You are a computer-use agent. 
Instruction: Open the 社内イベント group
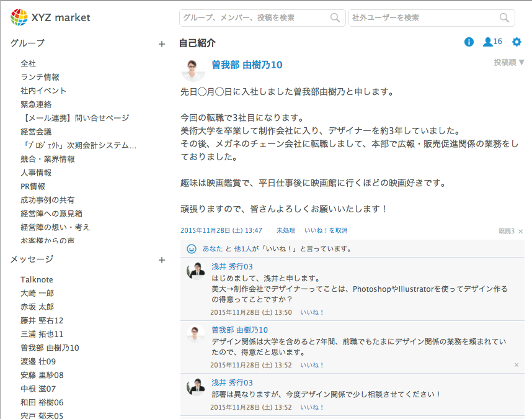coord(43,91)
